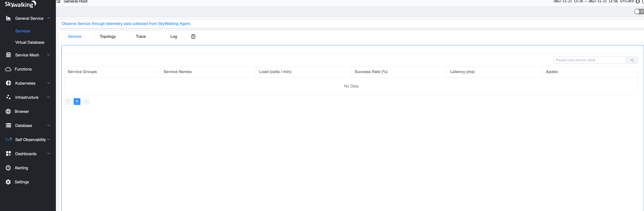Click the next page arrow
The image size is (644, 211).
tap(86, 102)
